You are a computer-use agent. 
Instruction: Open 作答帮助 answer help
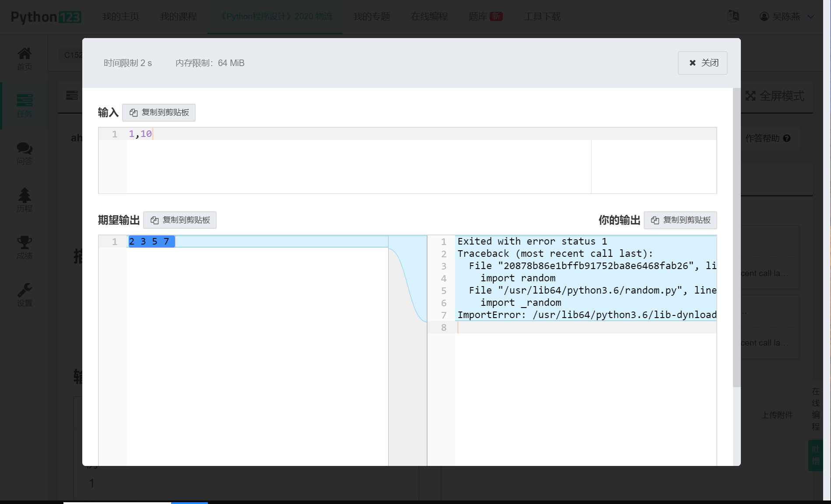point(768,138)
